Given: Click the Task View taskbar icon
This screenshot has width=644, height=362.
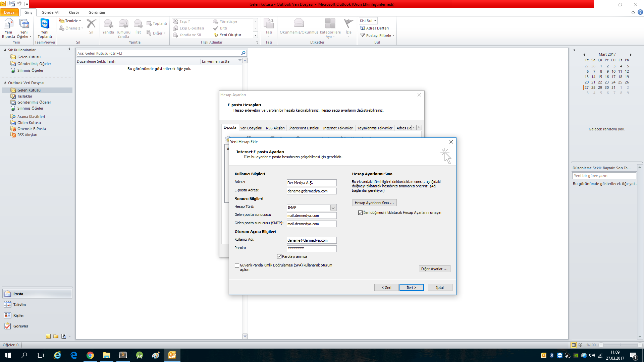Looking at the screenshot, I should [x=40, y=355].
